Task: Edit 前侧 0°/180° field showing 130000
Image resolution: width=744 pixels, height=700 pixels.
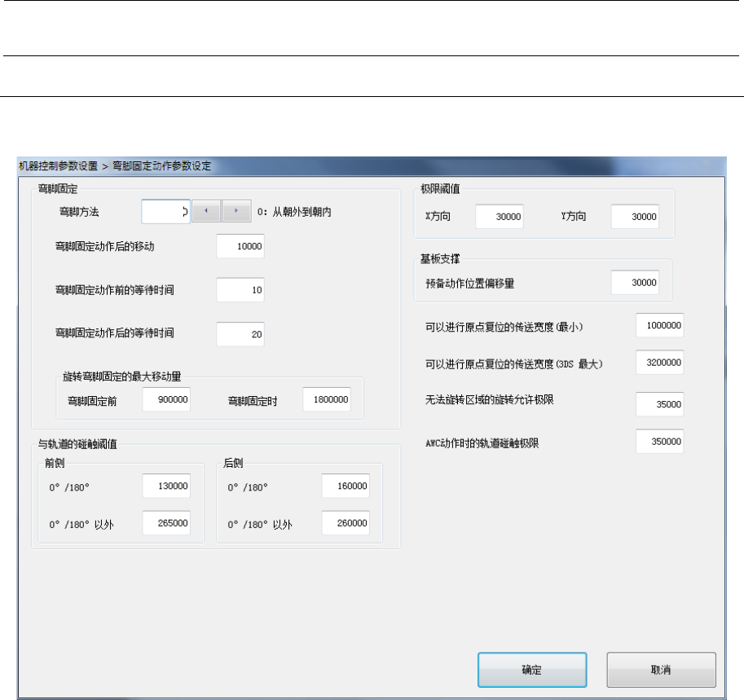Action: coord(166,486)
